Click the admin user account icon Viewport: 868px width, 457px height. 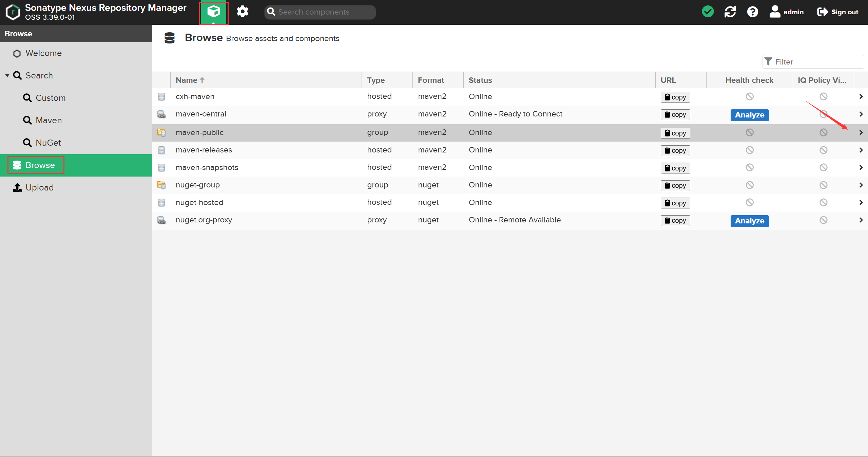[x=775, y=12]
